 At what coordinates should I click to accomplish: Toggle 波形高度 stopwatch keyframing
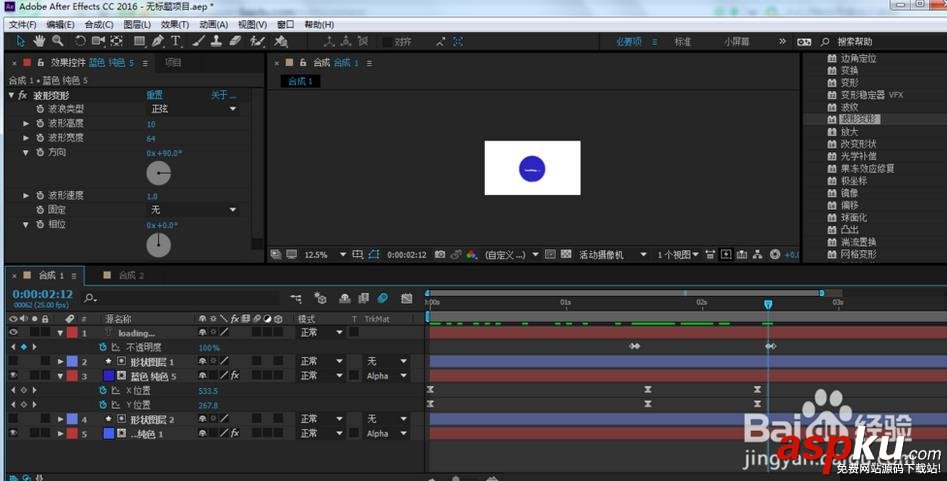pos(40,123)
